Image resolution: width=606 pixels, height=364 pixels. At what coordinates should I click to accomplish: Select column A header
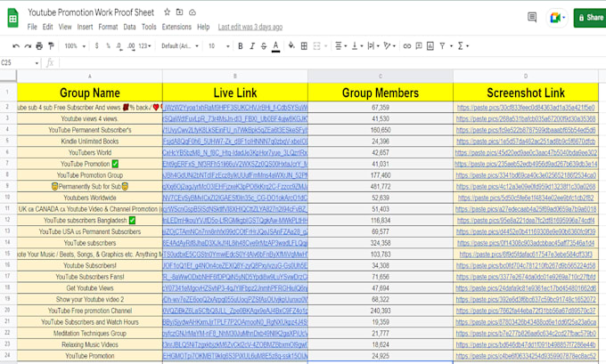pyautogui.click(x=90, y=76)
